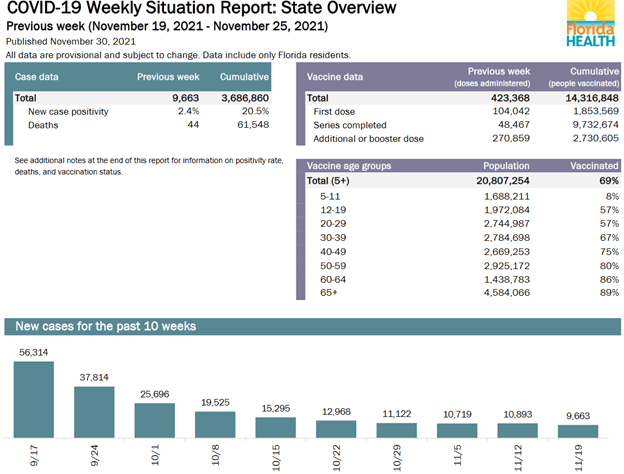Click the 9/17 bar showing 56,314 cases
624x474 pixels.
pyautogui.click(x=33, y=399)
